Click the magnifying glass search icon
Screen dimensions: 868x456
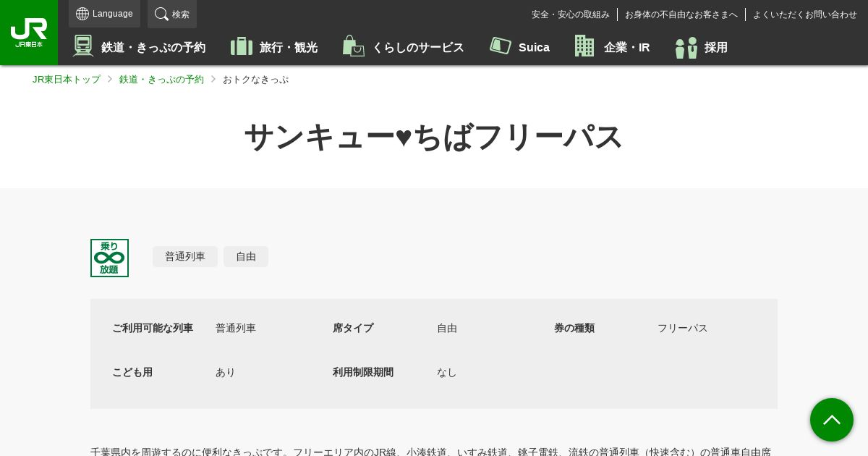[161, 14]
